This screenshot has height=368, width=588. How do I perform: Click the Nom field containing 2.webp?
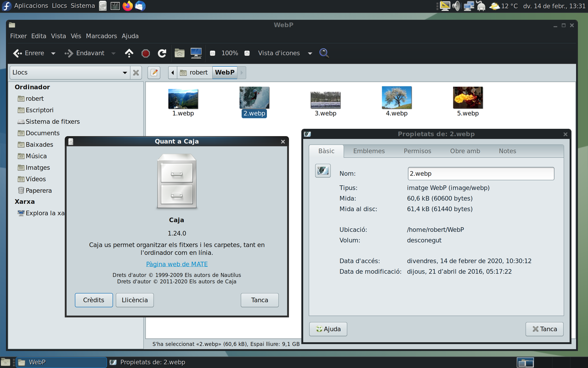tap(481, 173)
